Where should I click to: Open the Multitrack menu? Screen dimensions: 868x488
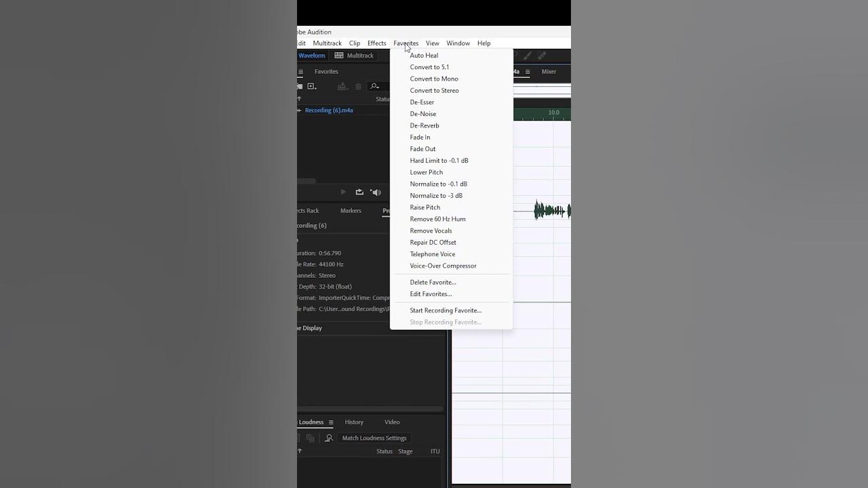coord(328,43)
